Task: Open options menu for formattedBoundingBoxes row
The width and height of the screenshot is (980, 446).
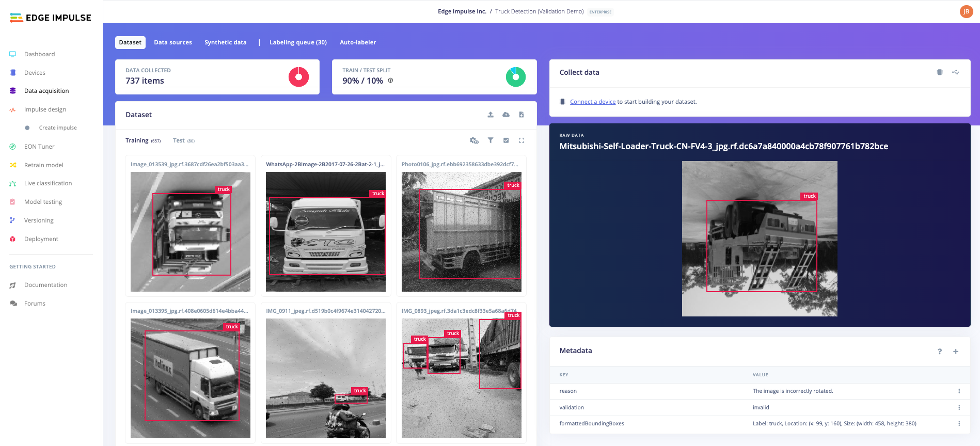Action: point(959,424)
